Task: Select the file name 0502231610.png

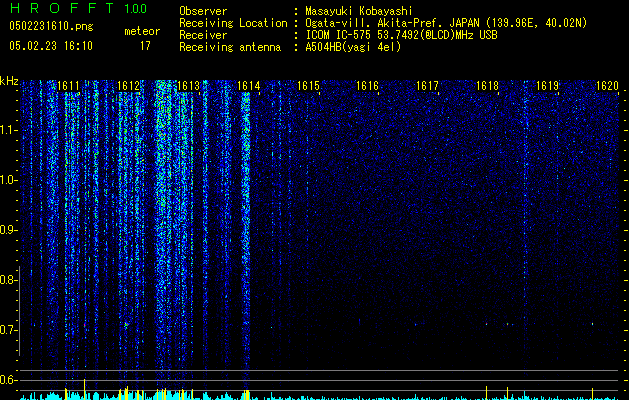Action: pyautogui.click(x=51, y=26)
